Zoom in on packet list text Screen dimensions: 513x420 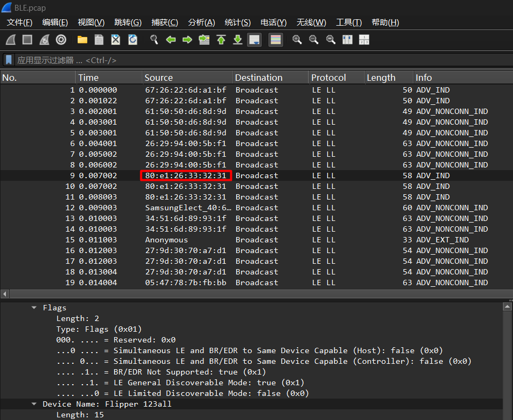pyautogui.click(x=297, y=40)
